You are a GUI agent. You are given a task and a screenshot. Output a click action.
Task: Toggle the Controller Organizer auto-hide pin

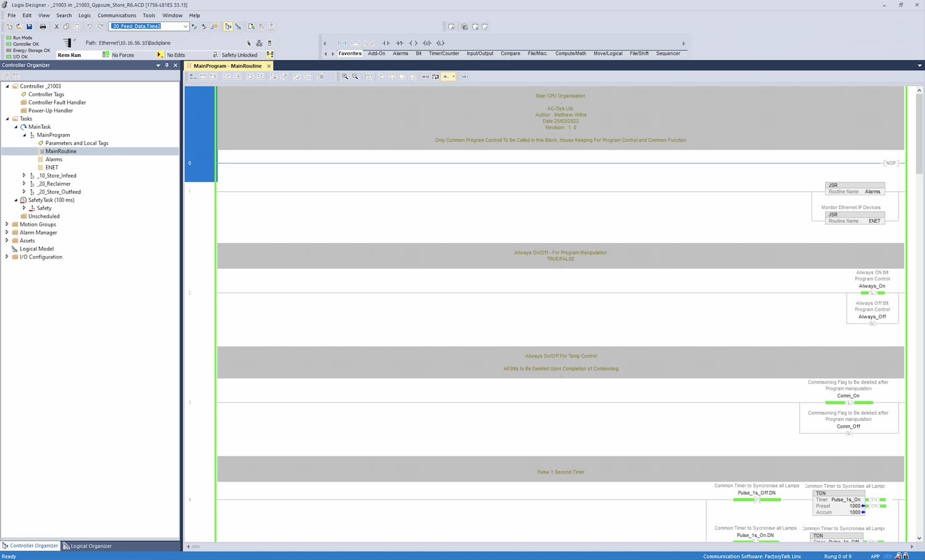coord(166,65)
